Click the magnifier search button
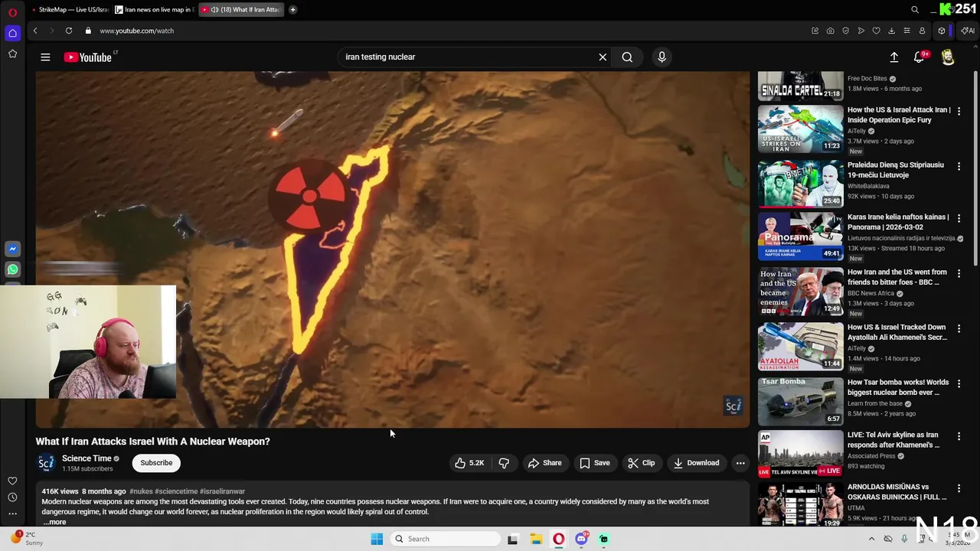980x551 pixels. coord(627,57)
